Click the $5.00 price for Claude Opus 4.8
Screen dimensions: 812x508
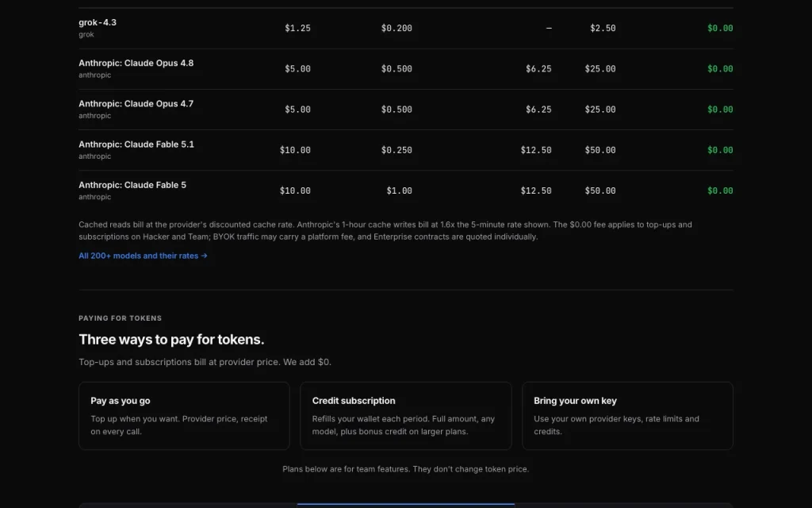click(x=298, y=68)
